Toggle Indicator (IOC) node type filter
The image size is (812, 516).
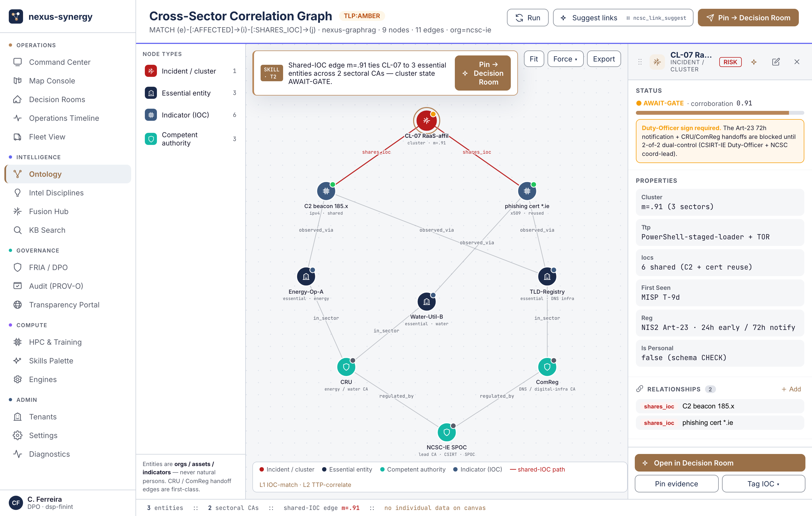click(191, 115)
